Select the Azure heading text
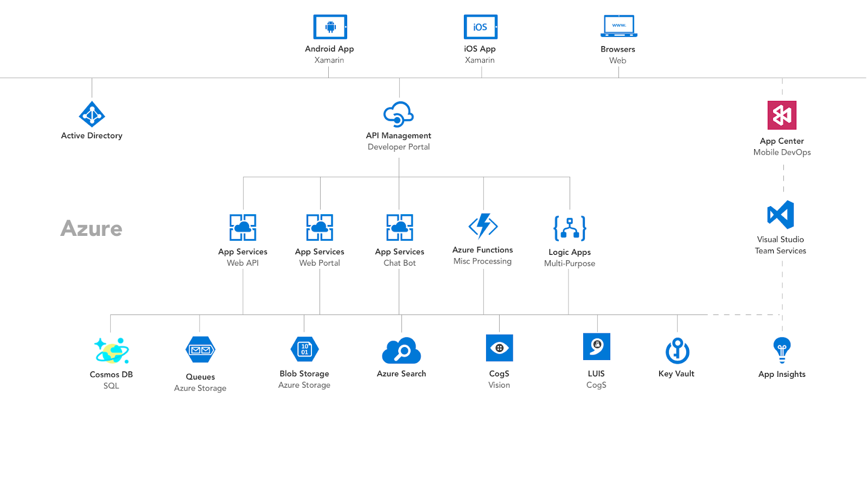Image resolution: width=868 pixels, height=488 pixels. pos(92,229)
